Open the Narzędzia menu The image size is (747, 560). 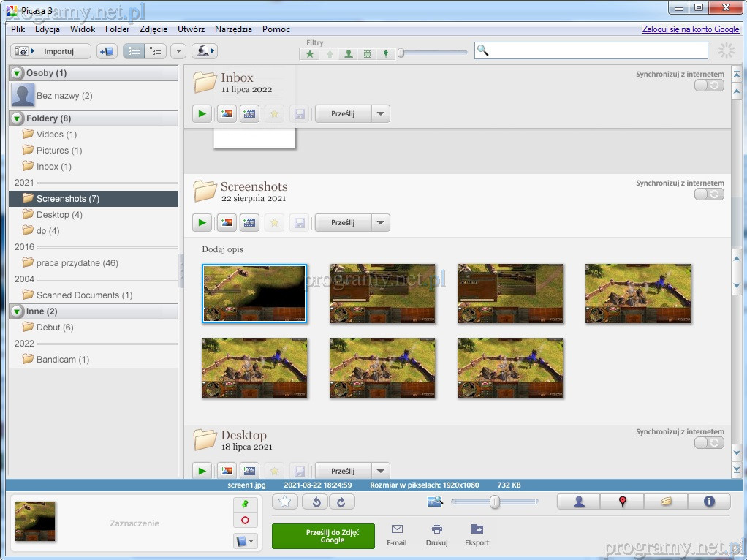[233, 29]
